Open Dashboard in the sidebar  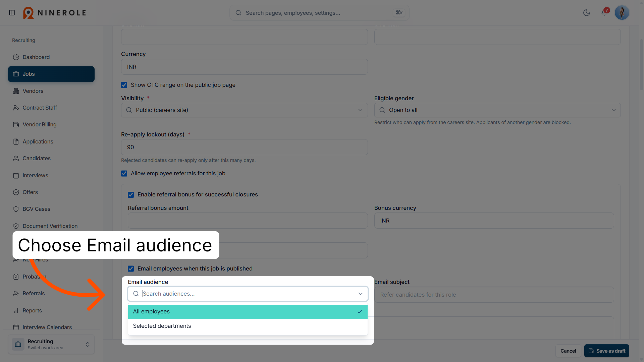(x=51, y=57)
